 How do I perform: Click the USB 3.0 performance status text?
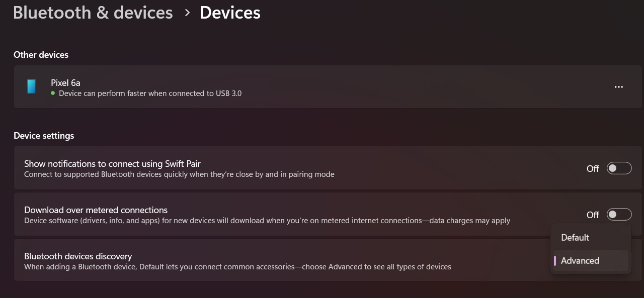(x=150, y=93)
